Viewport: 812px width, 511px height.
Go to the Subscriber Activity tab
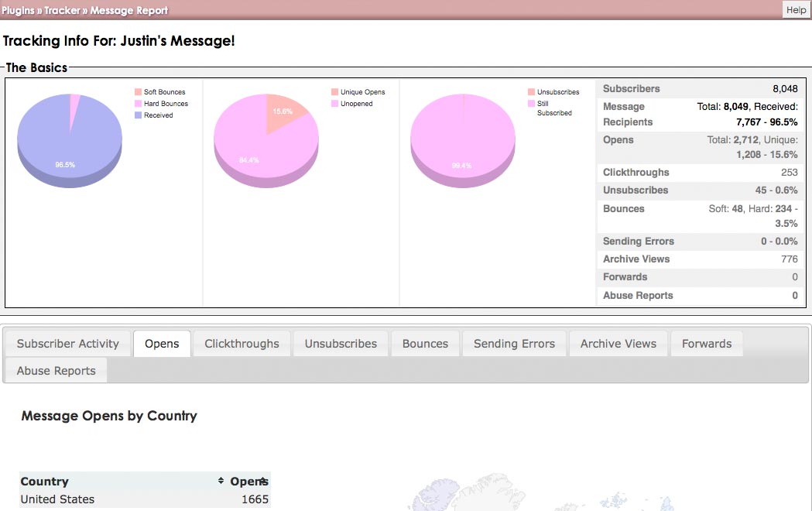[67, 343]
